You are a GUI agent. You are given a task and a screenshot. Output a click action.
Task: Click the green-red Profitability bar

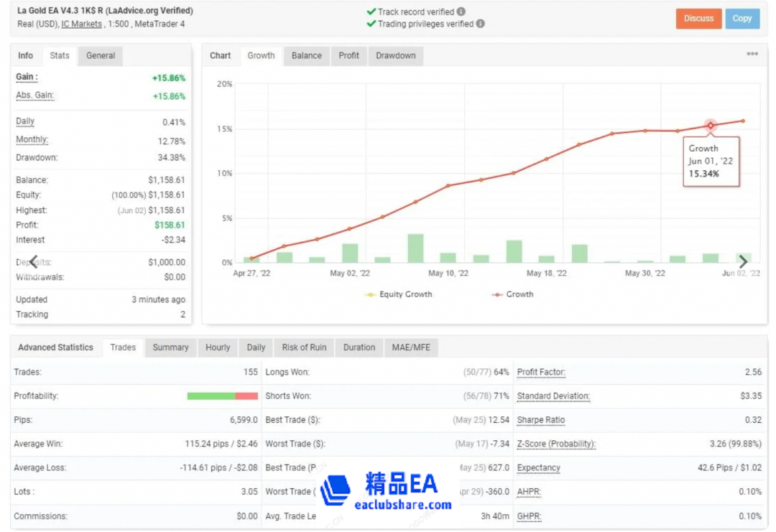tap(222, 396)
